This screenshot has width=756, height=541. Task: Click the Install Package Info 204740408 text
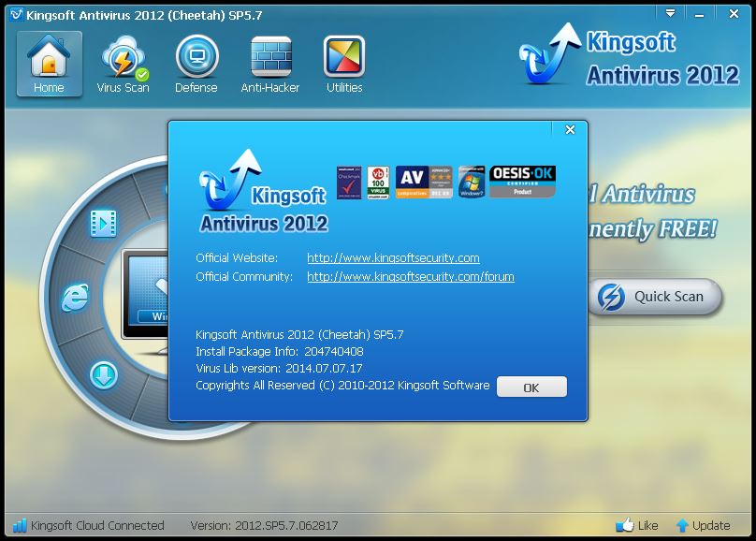[280, 352]
